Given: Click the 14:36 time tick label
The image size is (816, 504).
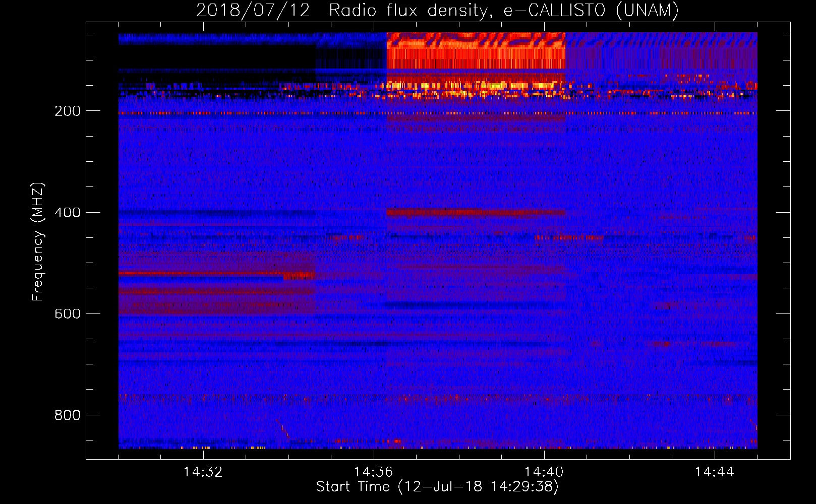Looking at the screenshot, I should (374, 472).
